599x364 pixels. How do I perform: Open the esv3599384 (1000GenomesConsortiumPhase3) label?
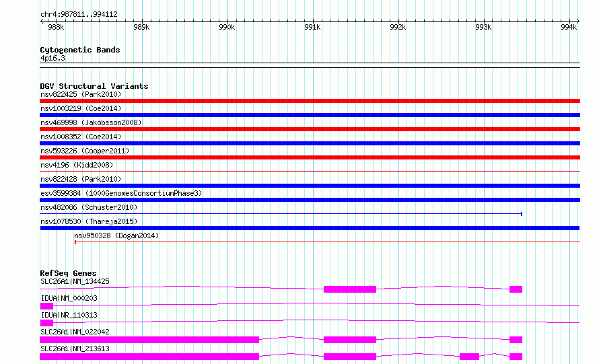click(121, 193)
